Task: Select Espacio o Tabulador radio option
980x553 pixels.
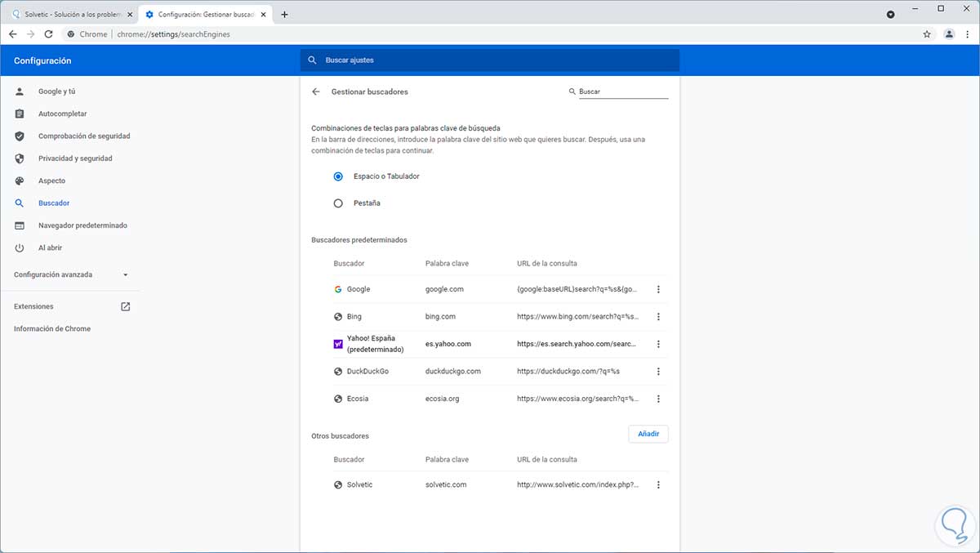Action: (x=338, y=176)
